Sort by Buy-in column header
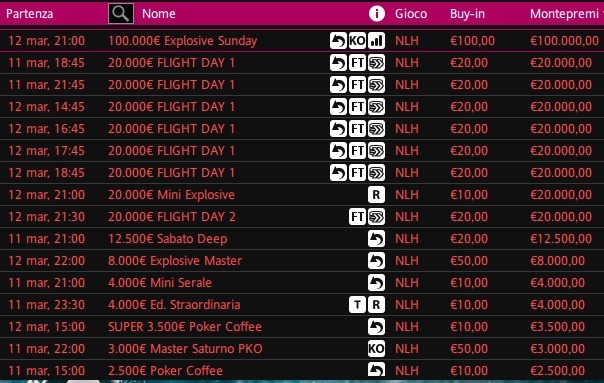This screenshot has width=604, height=383. coord(467,14)
